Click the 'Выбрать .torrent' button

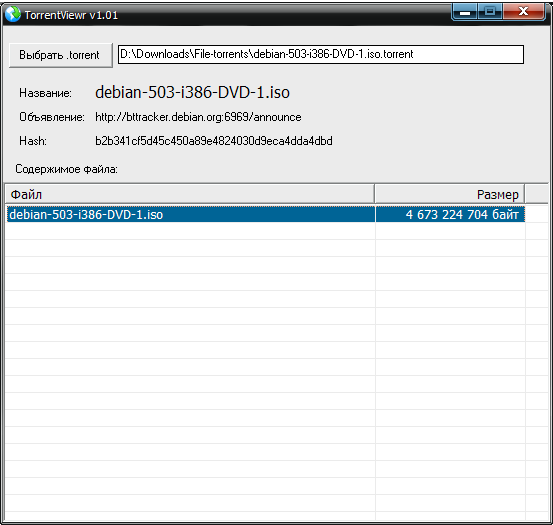[61, 55]
